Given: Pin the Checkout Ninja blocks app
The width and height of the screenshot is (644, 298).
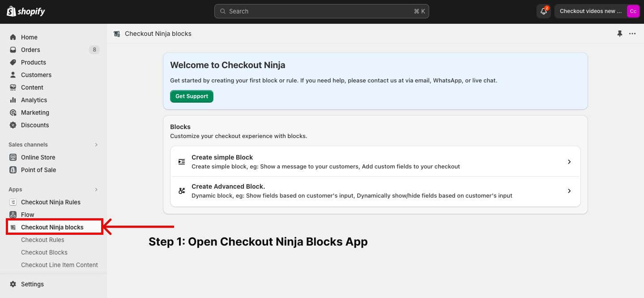Looking at the screenshot, I should (x=620, y=34).
